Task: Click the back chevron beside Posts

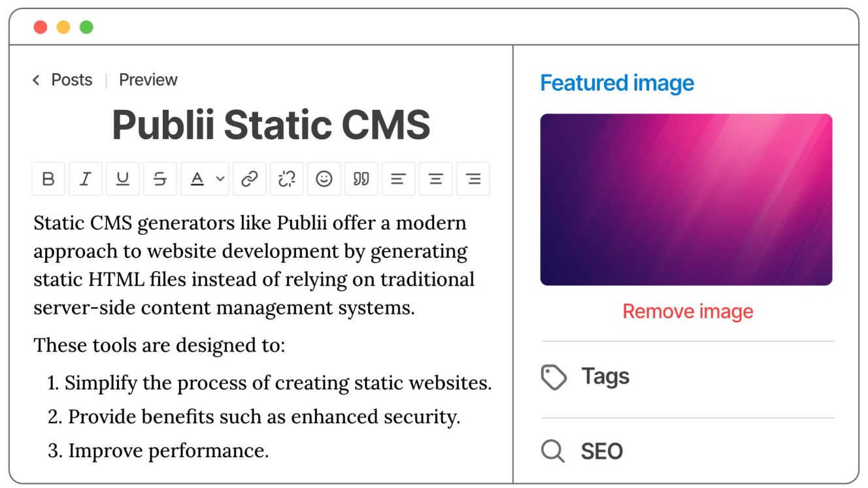Action: tap(36, 80)
